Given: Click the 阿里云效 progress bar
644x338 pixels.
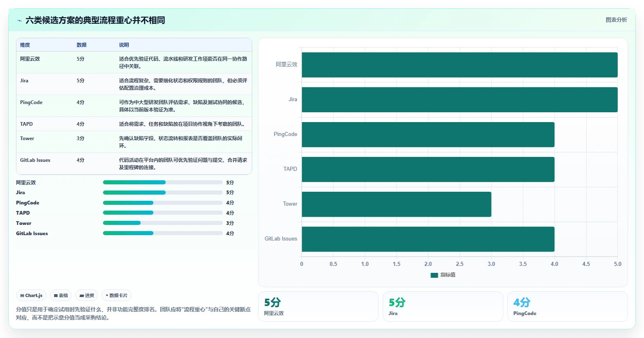Looking at the screenshot, I should 162,182.
